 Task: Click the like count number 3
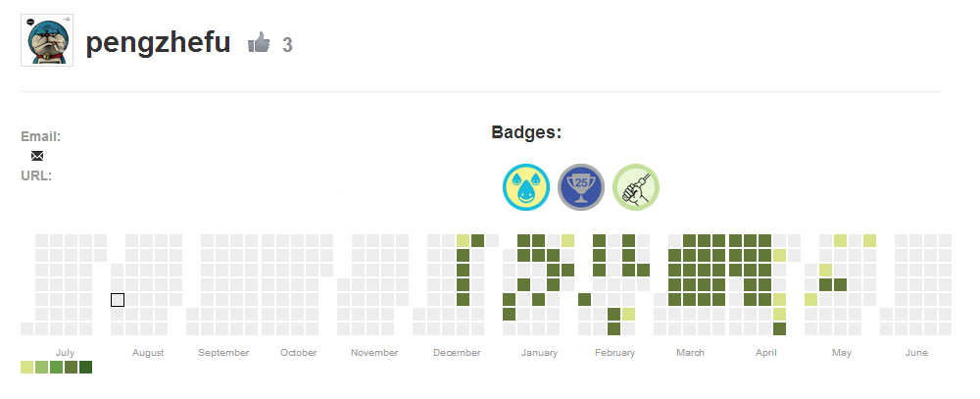[x=287, y=45]
